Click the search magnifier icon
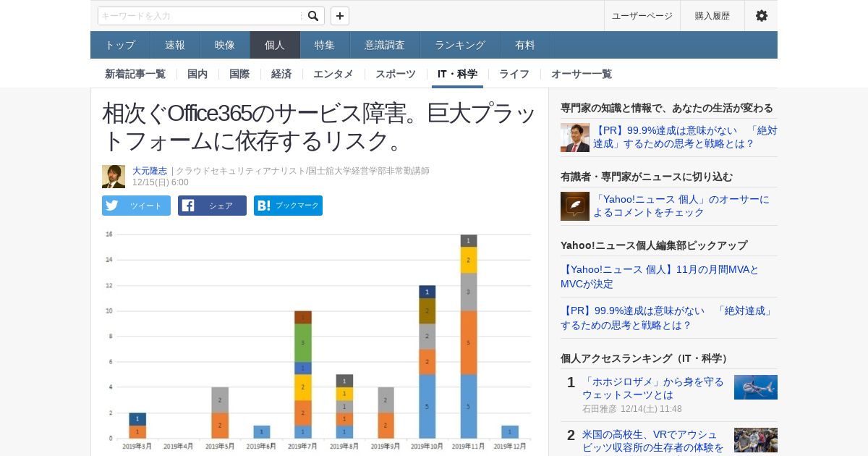 click(312, 16)
